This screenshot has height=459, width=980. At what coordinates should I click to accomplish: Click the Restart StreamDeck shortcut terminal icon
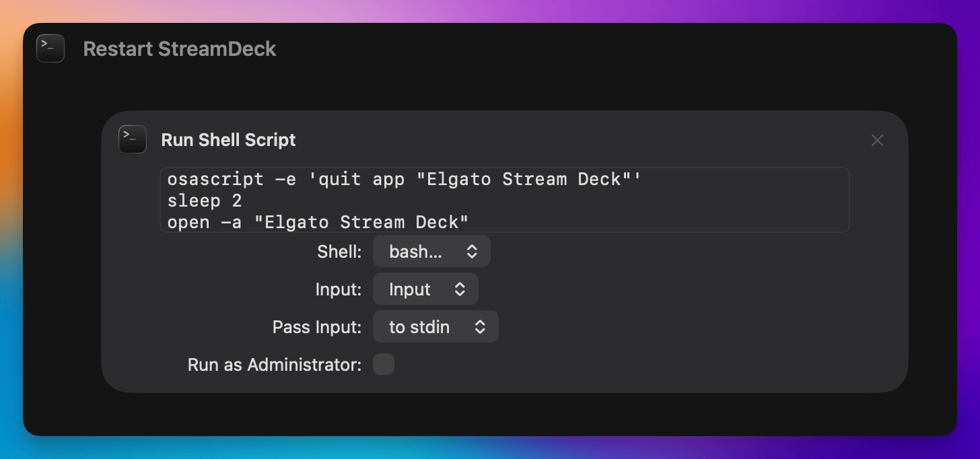(50, 48)
